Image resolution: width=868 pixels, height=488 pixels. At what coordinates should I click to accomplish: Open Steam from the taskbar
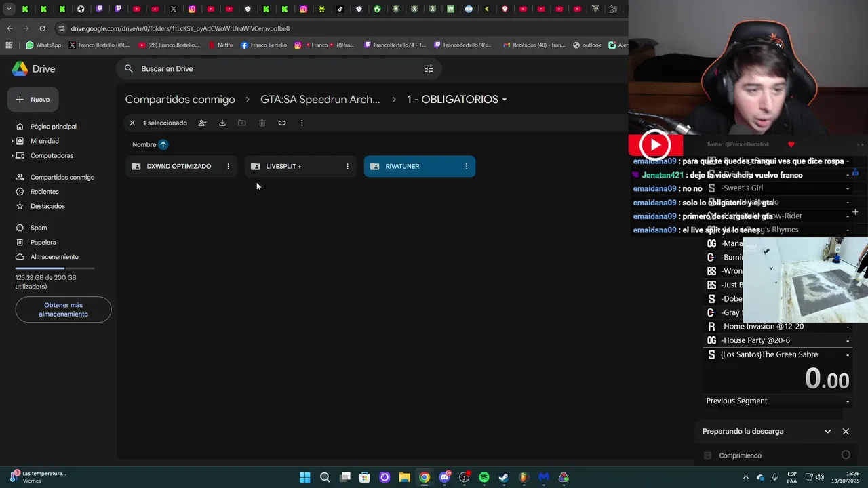coord(504,477)
